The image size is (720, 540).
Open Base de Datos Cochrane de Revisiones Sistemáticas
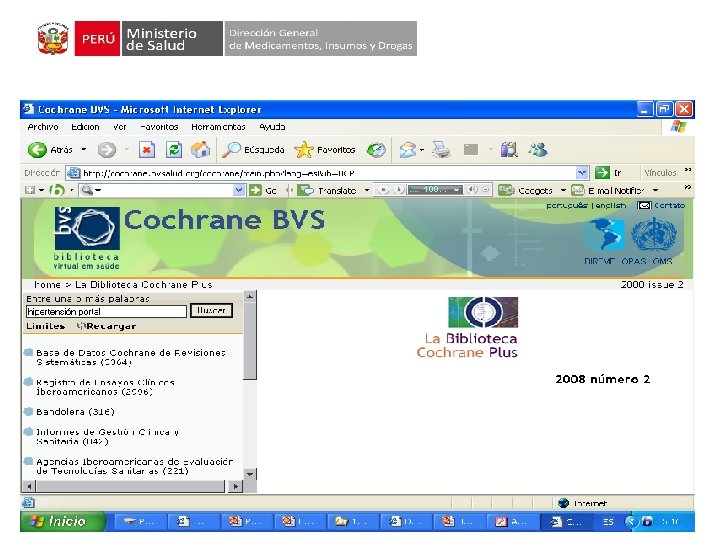[x=130, y=357]
